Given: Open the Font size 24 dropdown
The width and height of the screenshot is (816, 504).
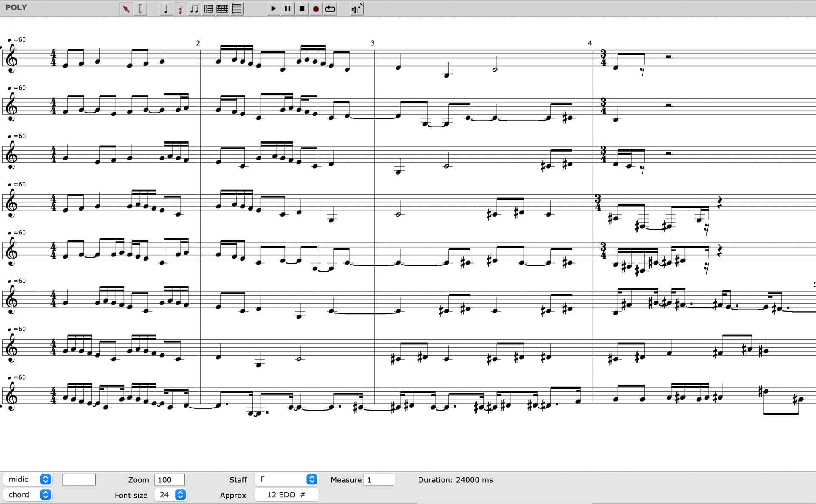Looking at the screenshot, I should point(170,495).
